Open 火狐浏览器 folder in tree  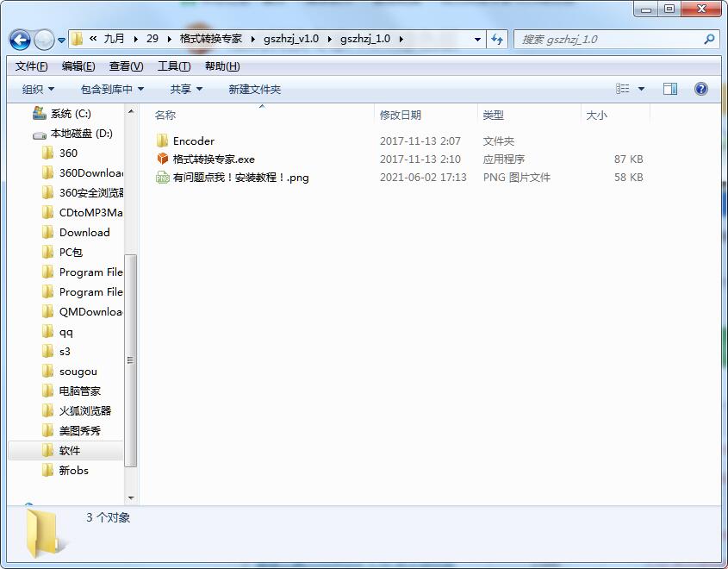point(77,410)
